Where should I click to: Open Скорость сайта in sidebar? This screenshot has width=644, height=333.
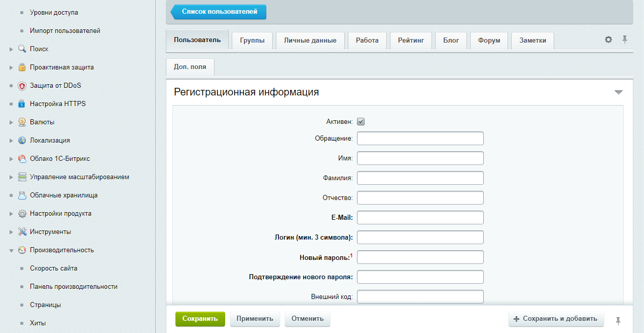tap(54, 268)
